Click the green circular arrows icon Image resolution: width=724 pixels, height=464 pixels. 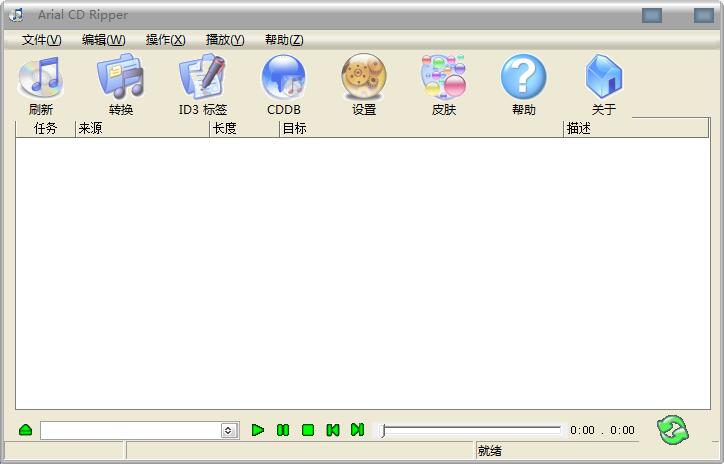tap(672, 430)
